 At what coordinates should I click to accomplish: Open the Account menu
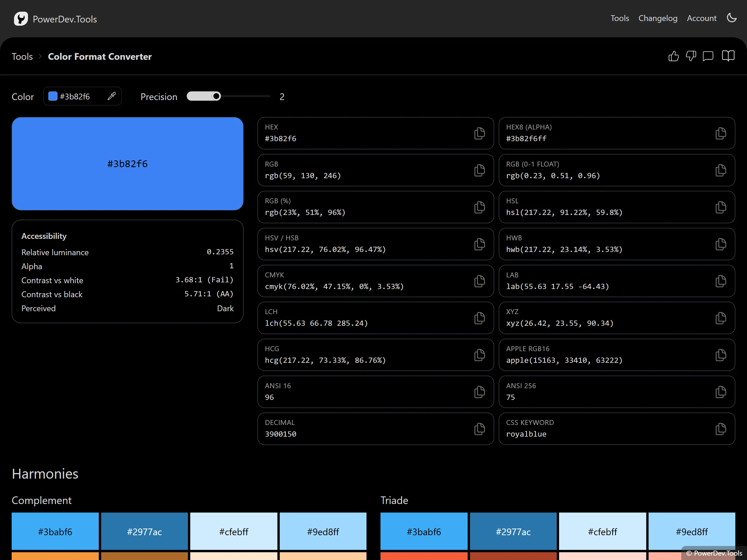[701, 18]
